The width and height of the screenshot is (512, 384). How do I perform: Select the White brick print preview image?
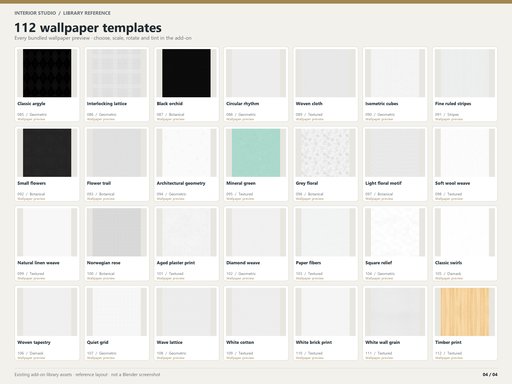click(x=326, y=312)
